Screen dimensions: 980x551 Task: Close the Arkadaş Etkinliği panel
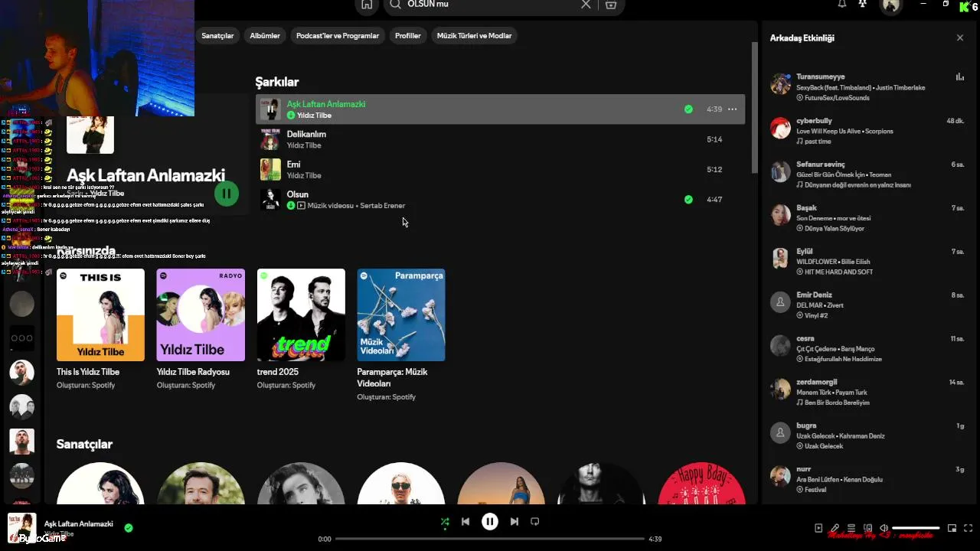pyautogui.click(x=960, y=37)
